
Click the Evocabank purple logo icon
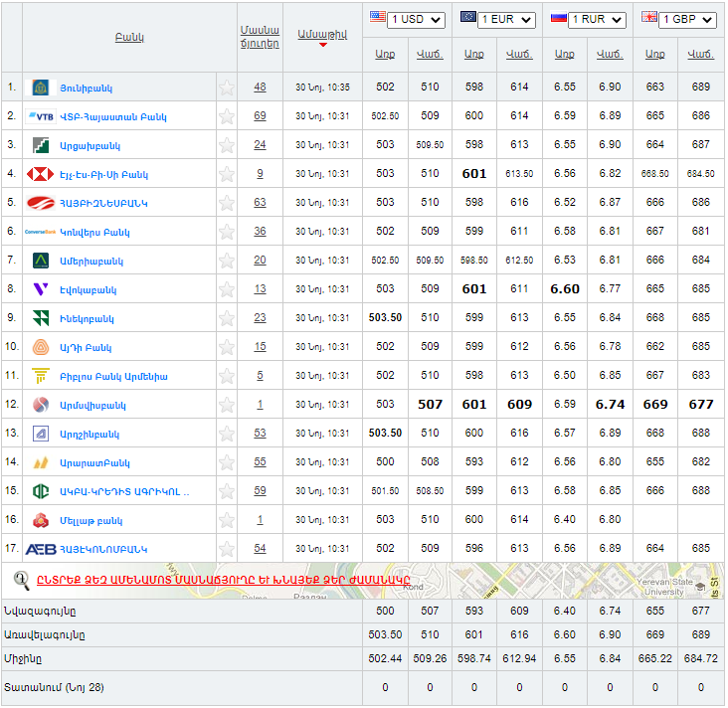(41, 289)
